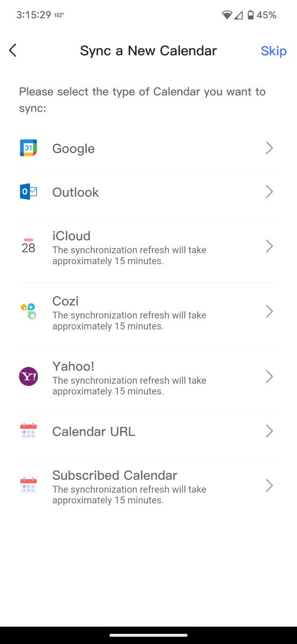Open Google row chevron arrow
This screenshot has height=644, width=297.
tap(269, 148)
